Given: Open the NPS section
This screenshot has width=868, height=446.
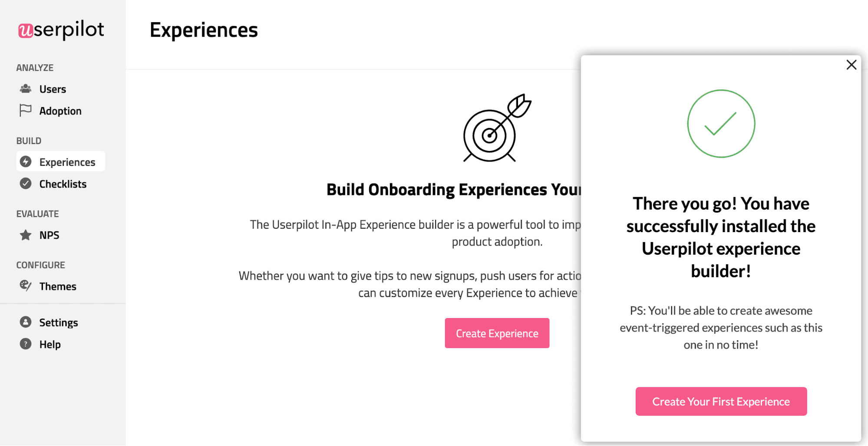Looking at the screenshot, I should click(49, 235).
